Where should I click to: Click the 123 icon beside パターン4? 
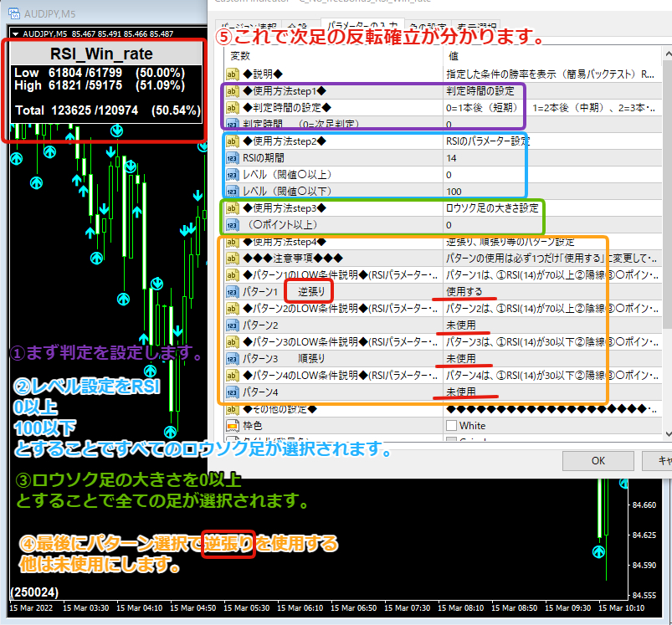pyautogui.click(x=232, y=392)
